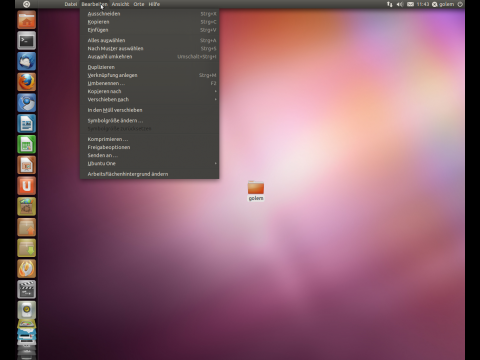Open LibreOffice Calc launcher icon
The height and width of the screenshot is (360, 480).
(27, 144)
